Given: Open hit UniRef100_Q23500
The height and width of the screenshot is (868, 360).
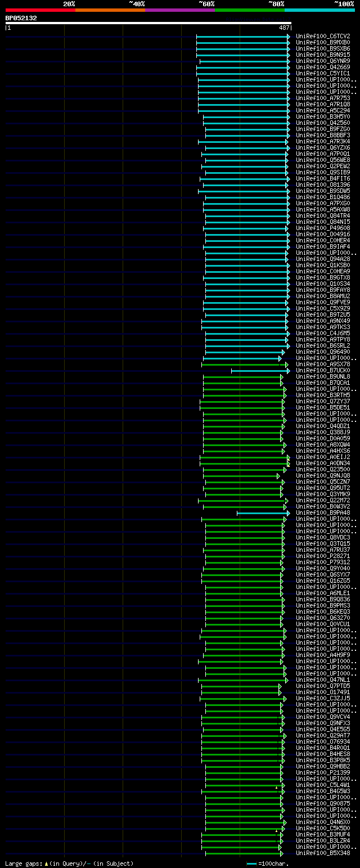Looking at the screenshot, I should [323, 469].
